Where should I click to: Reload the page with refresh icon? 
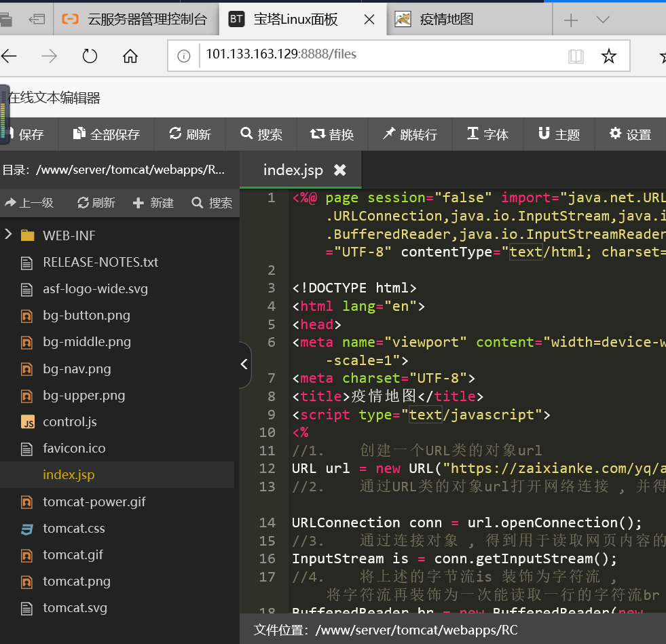(x=90, y=56)
